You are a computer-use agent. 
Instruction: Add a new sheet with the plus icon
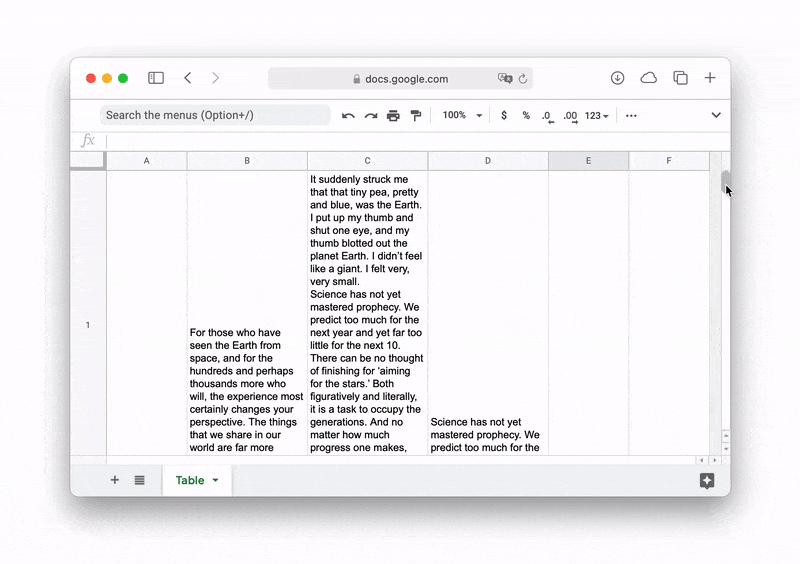[114, 481]
